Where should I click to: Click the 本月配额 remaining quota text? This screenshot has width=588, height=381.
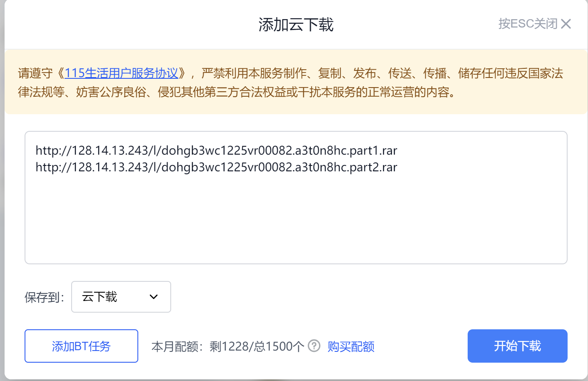[x=228, y=346]
